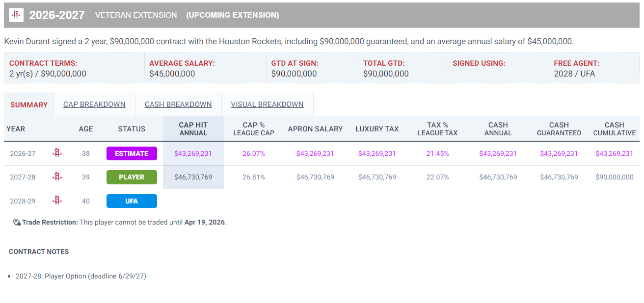This screenshot has height=303, width=644.
Task: Click the 2026-27 year link
Action: click(23, 153)
